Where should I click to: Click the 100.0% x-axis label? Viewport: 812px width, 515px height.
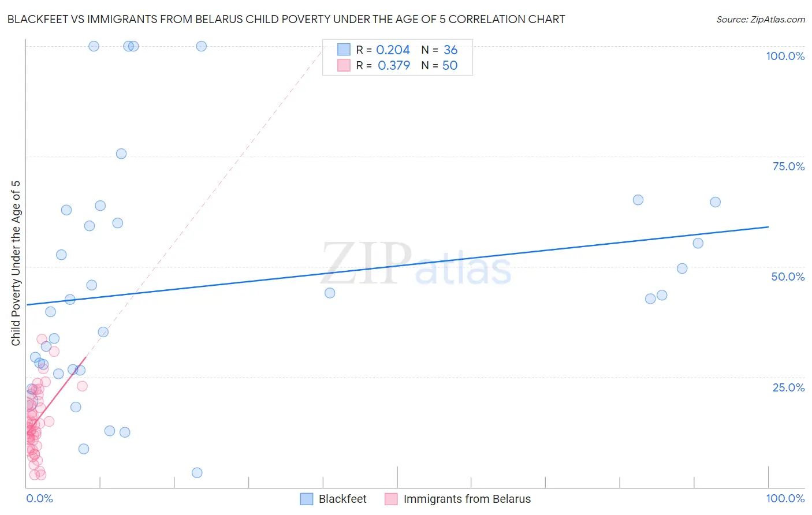(x=785, y=498)
